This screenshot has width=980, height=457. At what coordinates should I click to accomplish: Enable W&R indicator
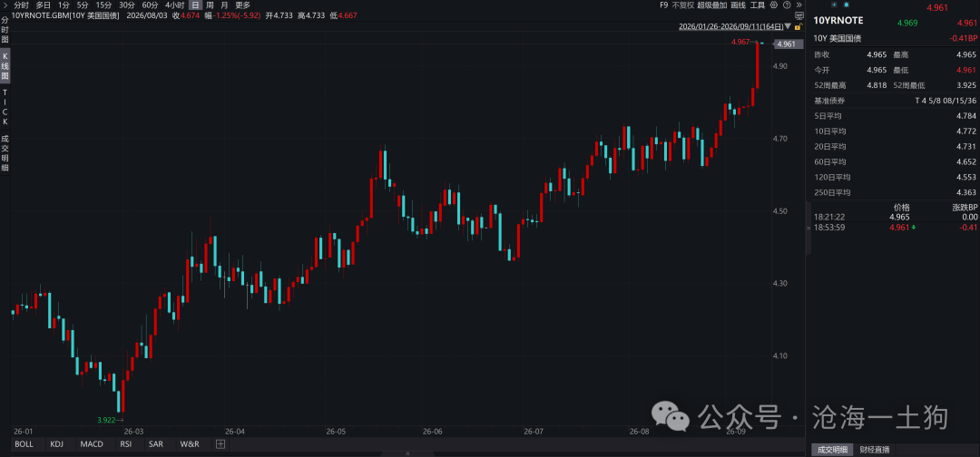pos(190,444)
